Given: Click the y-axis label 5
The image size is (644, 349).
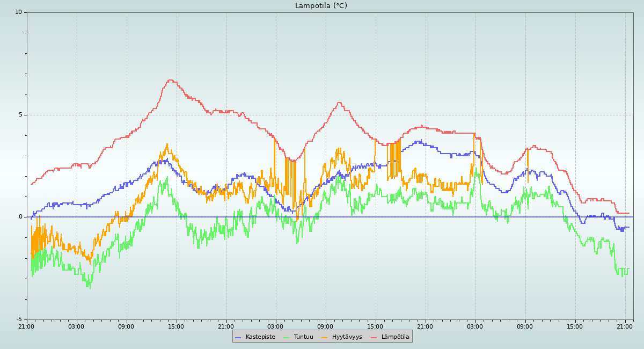Looking at the screenshot, I should point(20,115).
